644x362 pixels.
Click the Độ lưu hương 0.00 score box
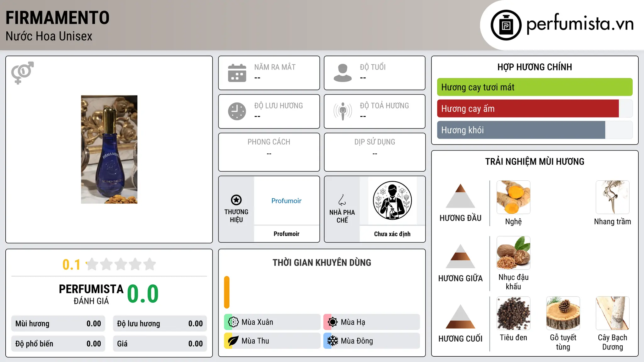[160, 323]
